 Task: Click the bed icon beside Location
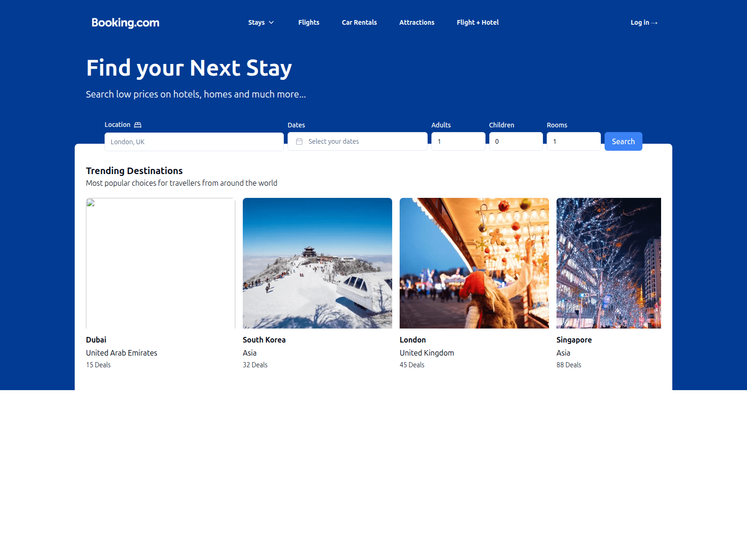pos(138,125)
